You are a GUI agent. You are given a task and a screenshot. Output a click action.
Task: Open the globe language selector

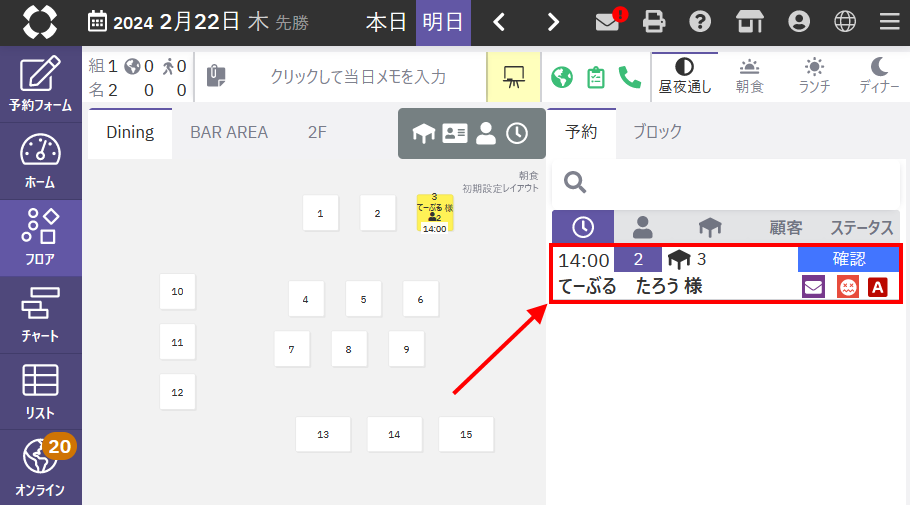click(844, 22)
